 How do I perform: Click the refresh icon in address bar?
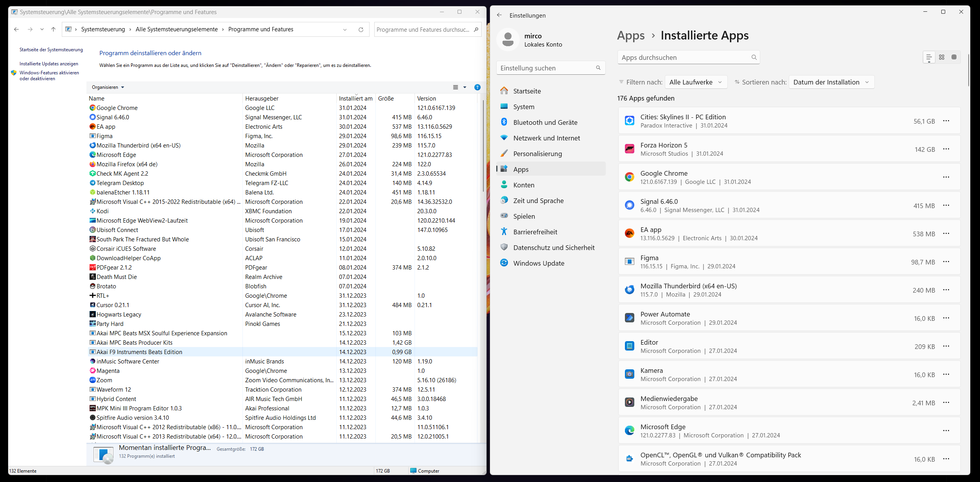point(361,30)
